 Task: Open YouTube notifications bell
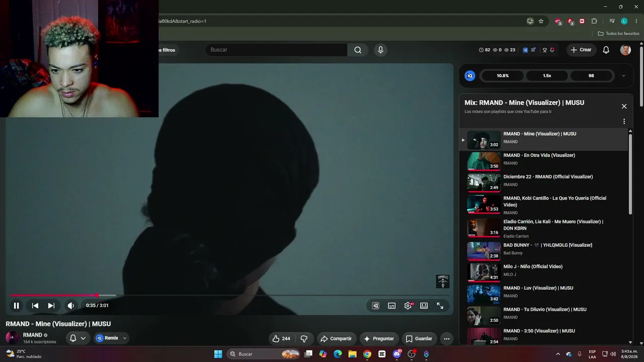click(x=606, y=50)
